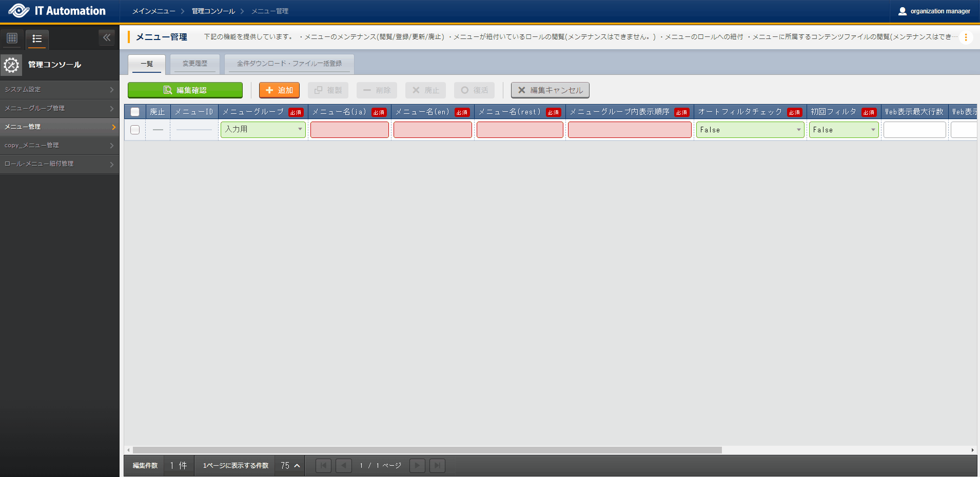
Task: Focus the メニュー名(en) input field
Action: coord(433,130)
